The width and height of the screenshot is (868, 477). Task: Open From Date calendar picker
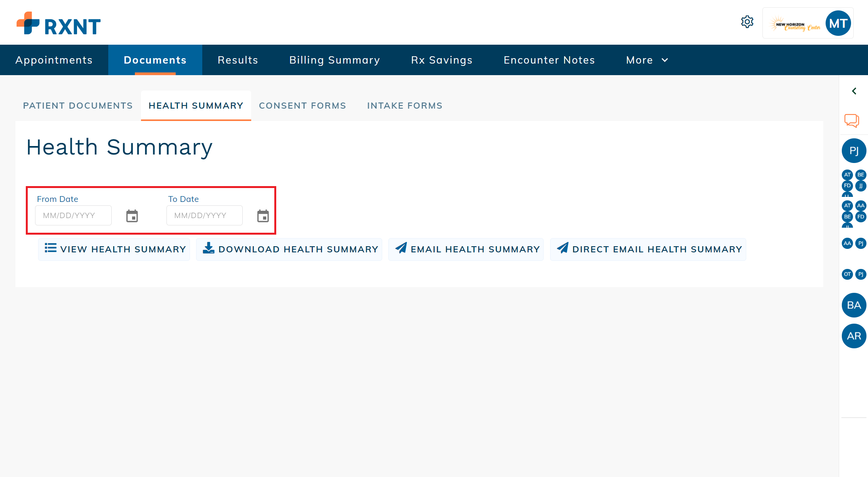pos(132,216)
